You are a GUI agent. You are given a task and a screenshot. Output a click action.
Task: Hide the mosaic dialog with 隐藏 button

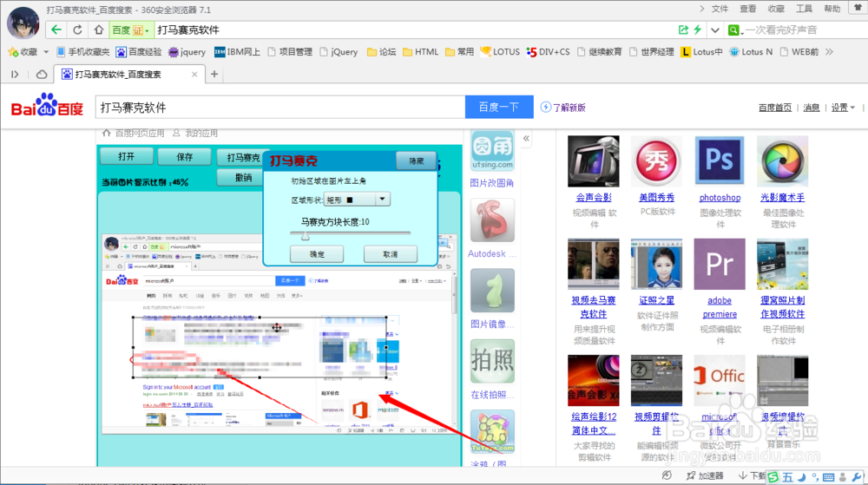click(x=417, y=161)
